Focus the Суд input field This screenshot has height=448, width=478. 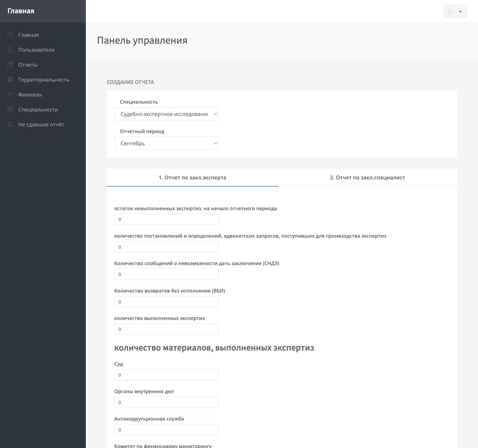click(166, 375)
